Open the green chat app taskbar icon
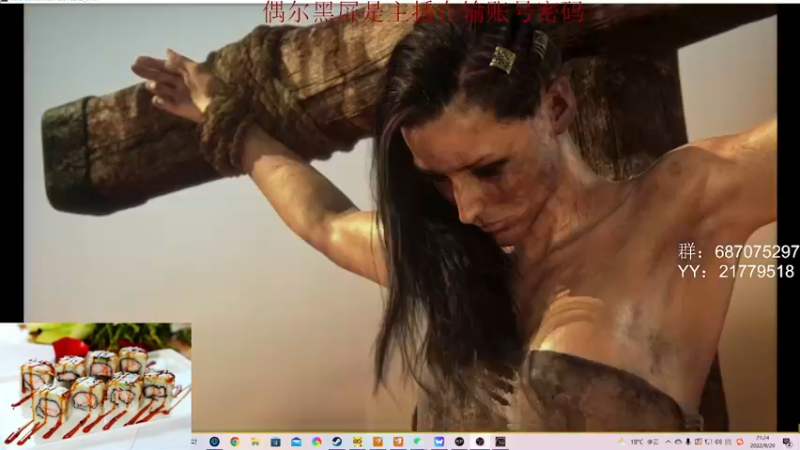Screen dimensions: 800x450 coord(418,441)
